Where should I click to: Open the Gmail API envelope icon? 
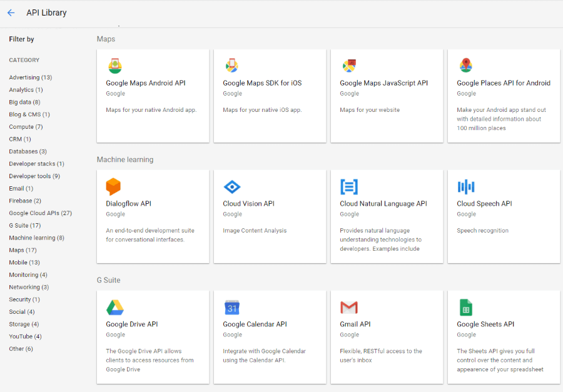(x=348, y=306)
